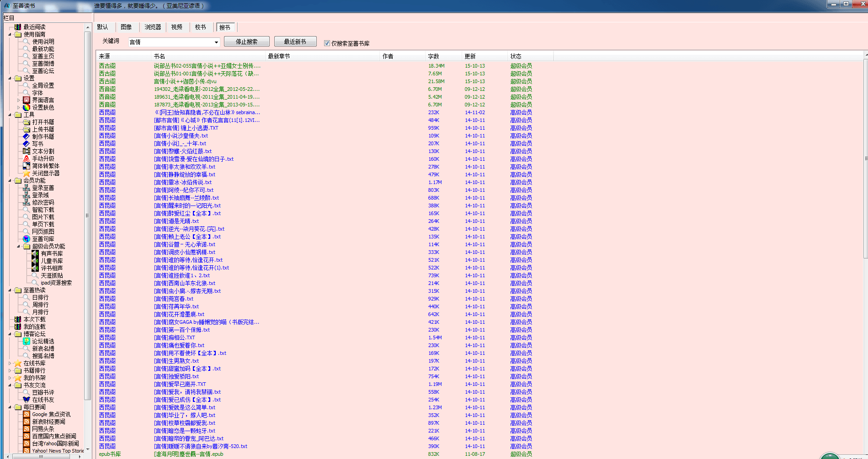
Task: Expand the 界面语言 tree node
Action: pos(19,100)
